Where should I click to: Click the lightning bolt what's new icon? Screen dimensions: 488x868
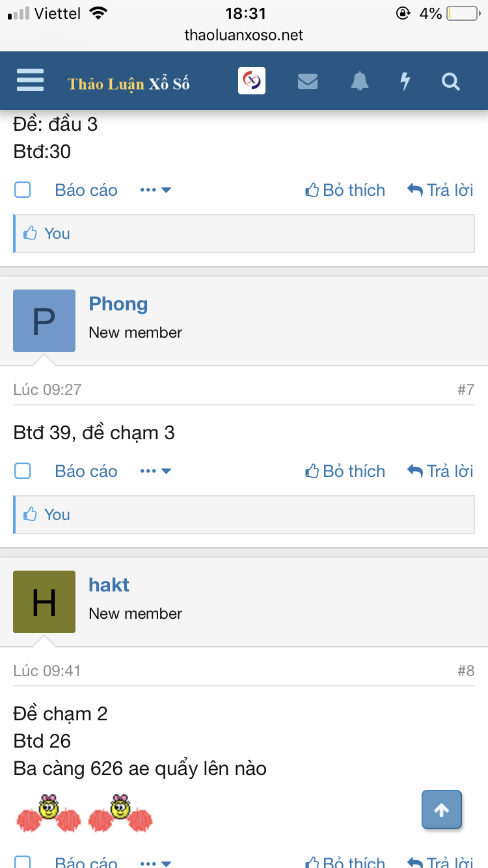coord(405,81)
